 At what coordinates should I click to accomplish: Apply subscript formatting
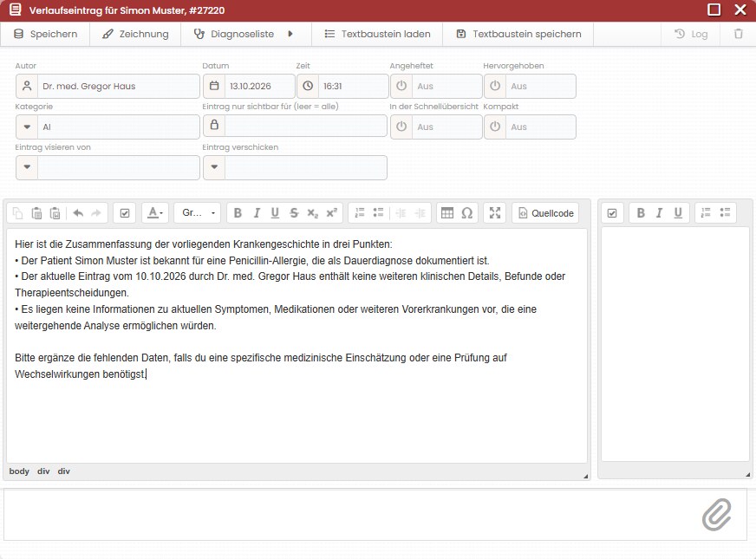click(312, 213)
